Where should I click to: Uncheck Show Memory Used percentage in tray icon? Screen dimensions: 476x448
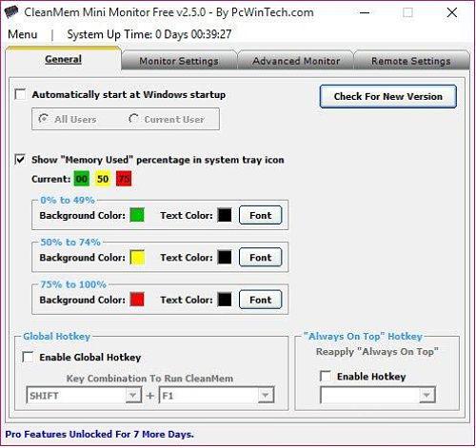tap(20, 160)
